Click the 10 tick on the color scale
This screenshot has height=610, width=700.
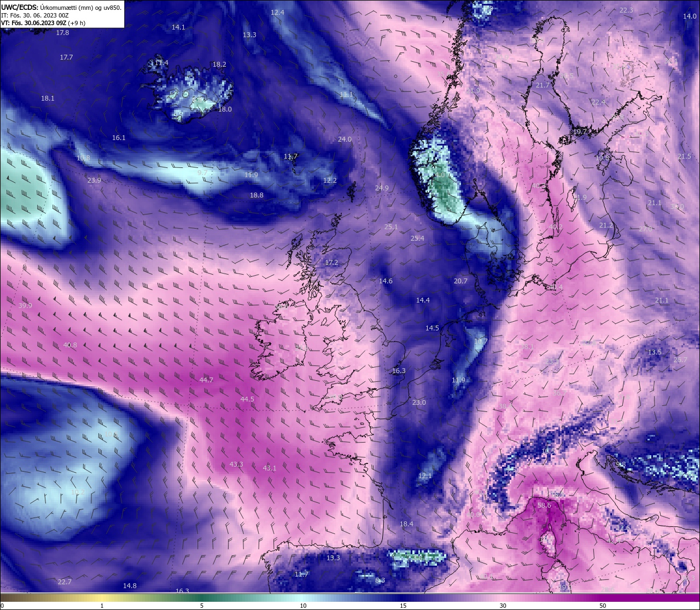point(303,606)
